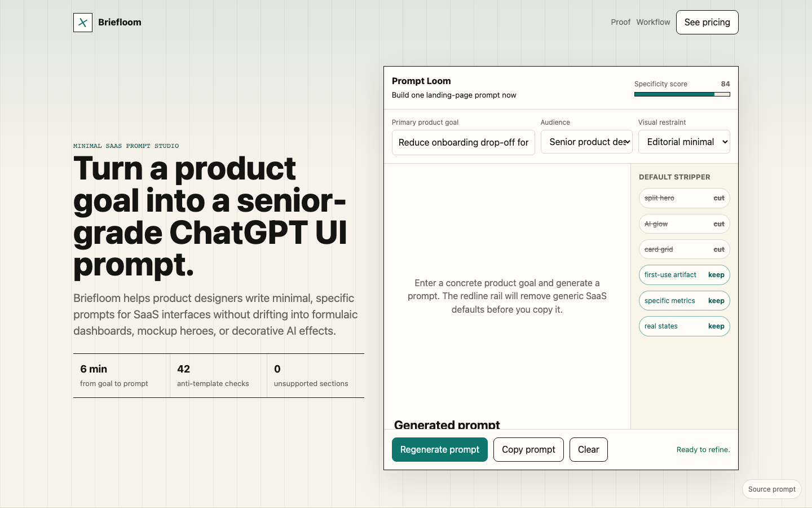Screen dimensions: 812x508
Task: Click the 'MINIMAL SAAS PROMPT STUDIO' eyebrow text
Action: point(126,146)
